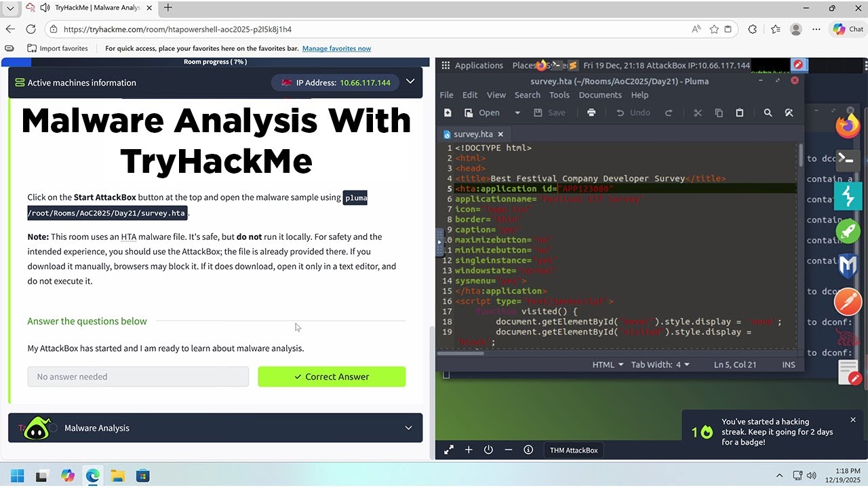Click the Manage favorites now link
This screenshot has width=868, height=488.
[336, 49]
